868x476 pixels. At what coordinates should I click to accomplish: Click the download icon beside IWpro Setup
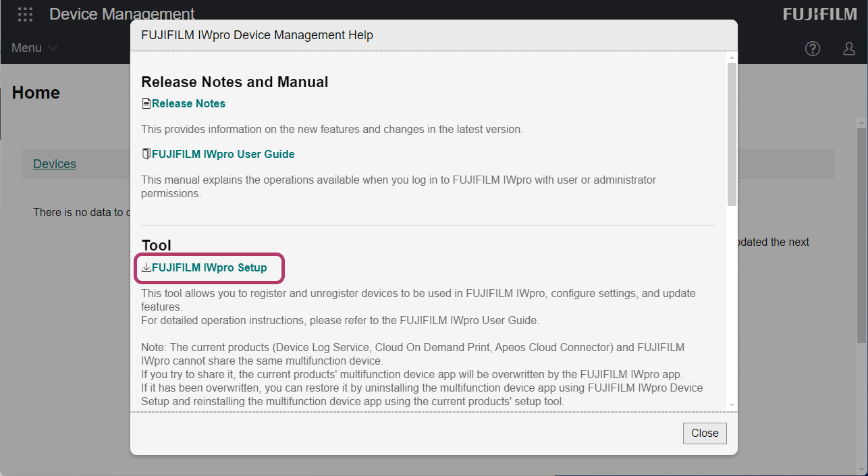[x=146, y=268]
